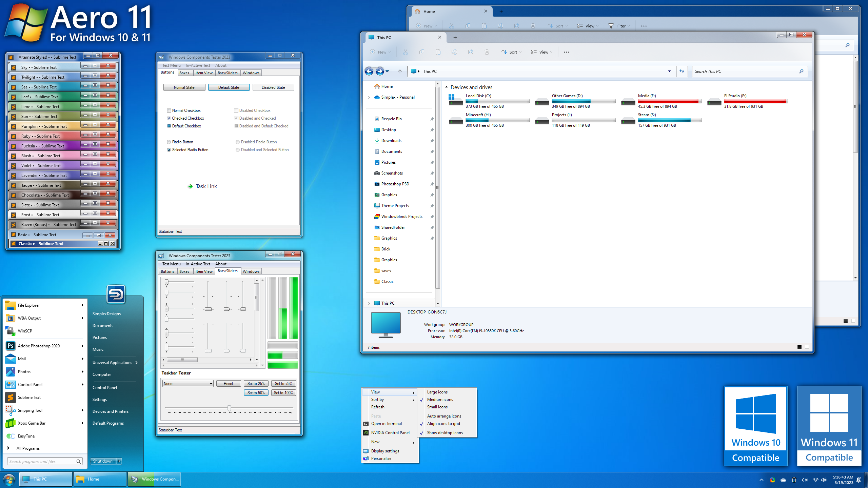Expand Simplex - Personal tree node
The width and height of the screenshot is (868, 488).
[x=369, y=97]
